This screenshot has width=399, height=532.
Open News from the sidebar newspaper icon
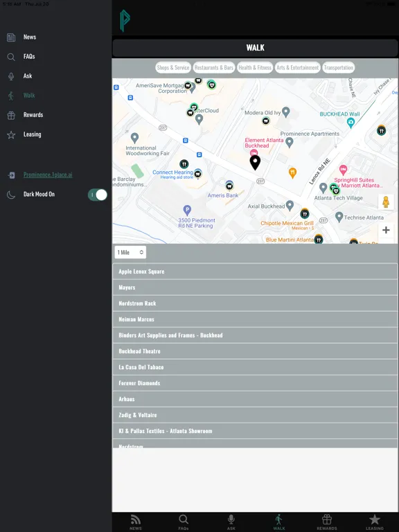11,37
